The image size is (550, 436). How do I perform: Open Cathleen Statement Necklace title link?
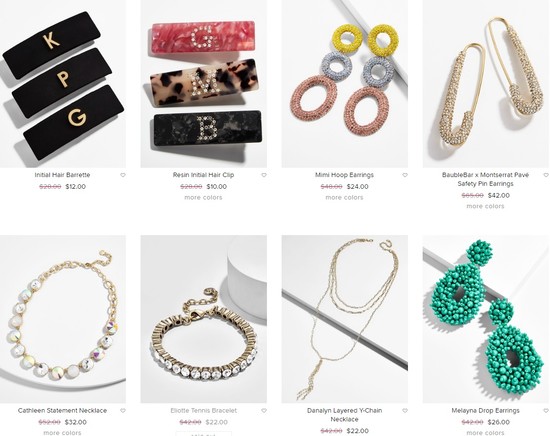[x=62, y=410]
